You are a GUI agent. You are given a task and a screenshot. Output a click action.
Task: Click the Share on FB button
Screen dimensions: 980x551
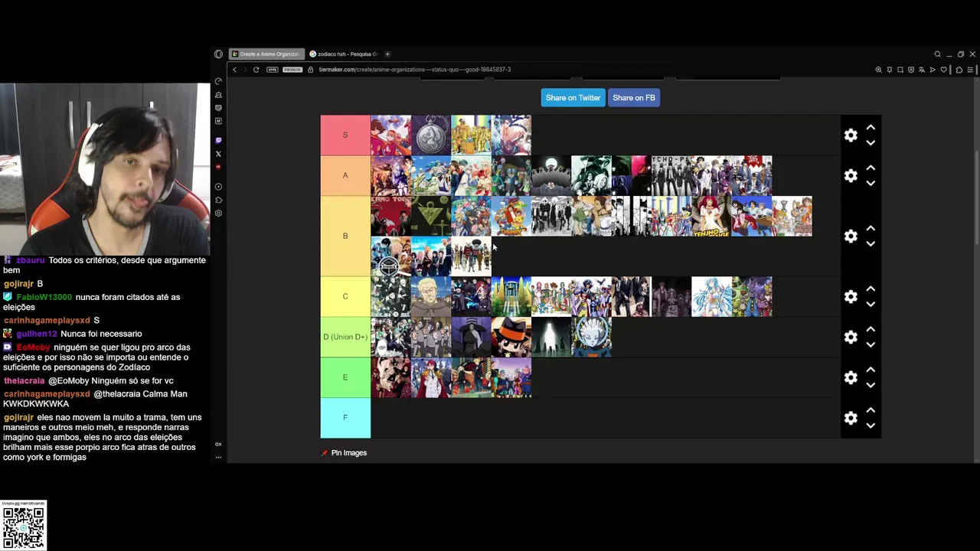(x=634, y=98)
